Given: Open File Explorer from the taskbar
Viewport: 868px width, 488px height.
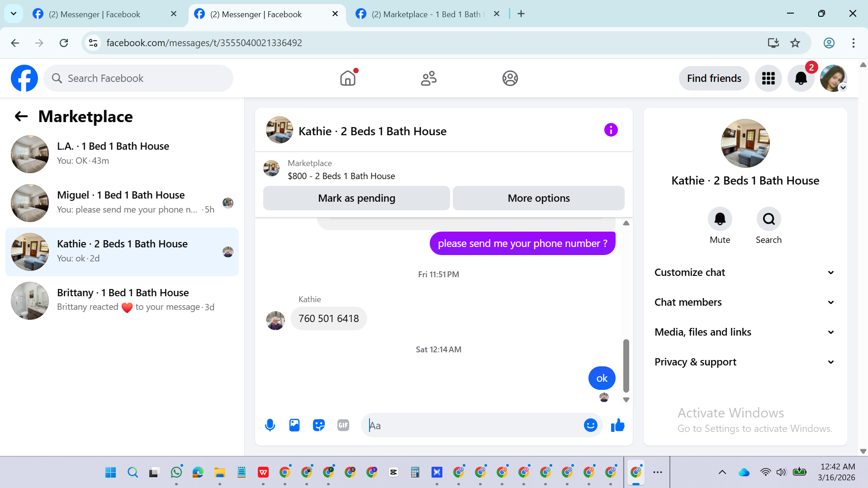Looking at the screenshot, I should [219, 472].
